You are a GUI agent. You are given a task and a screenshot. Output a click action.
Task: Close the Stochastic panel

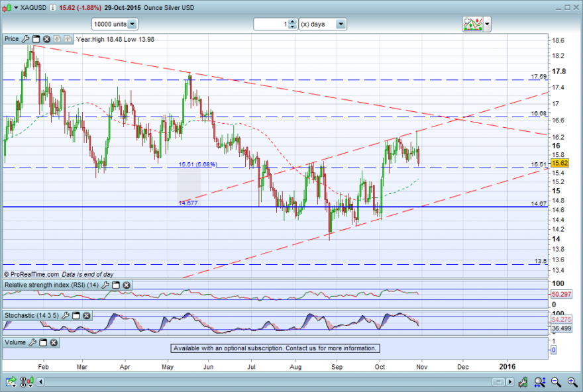pyautogui.click(x=87, y=315)
